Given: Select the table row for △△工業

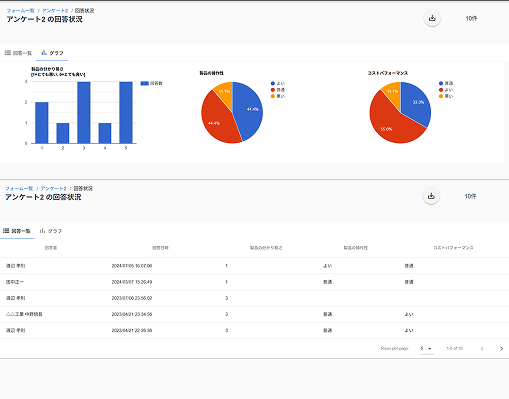Looking at the screenshot, I should point(254,314).
